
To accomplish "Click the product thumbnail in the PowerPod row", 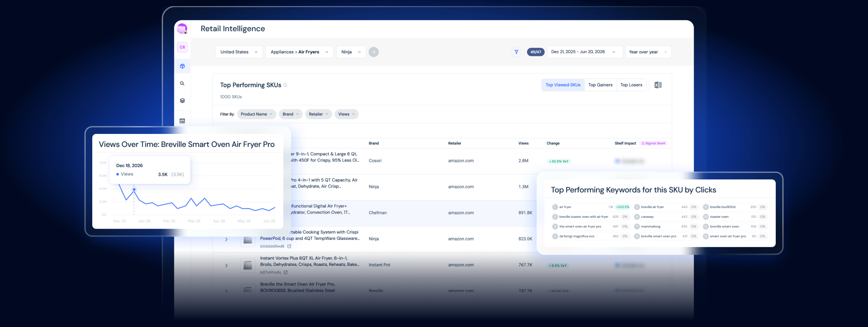I will tap(248, 239).
